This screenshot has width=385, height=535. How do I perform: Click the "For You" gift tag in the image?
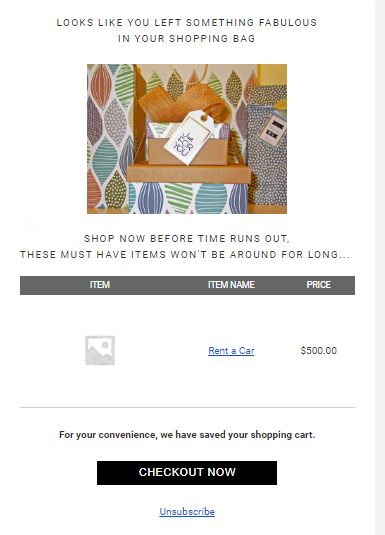click(188, 137)
